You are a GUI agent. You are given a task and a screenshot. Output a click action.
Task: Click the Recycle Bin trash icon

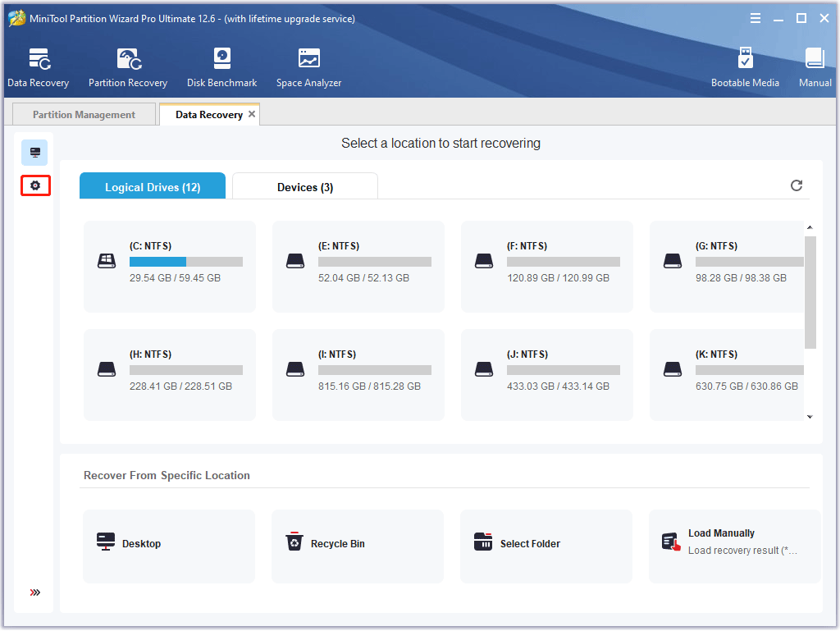[x=294, y=542]
